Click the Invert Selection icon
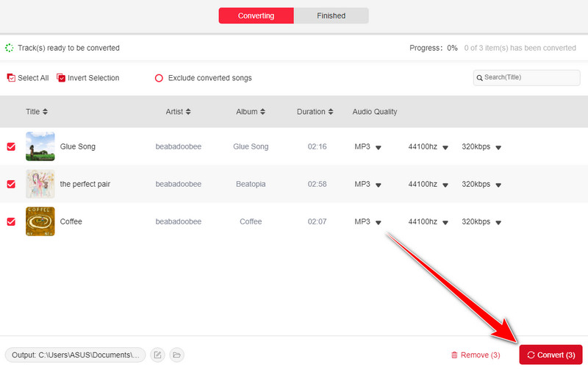 [62, 78]
